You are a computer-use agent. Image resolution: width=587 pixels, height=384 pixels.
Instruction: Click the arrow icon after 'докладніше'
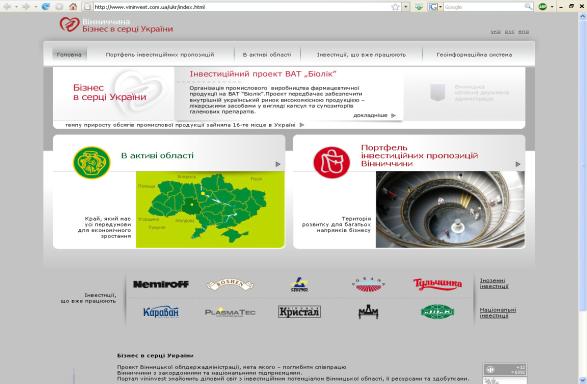pyautogui.click(x=393, y=115)
